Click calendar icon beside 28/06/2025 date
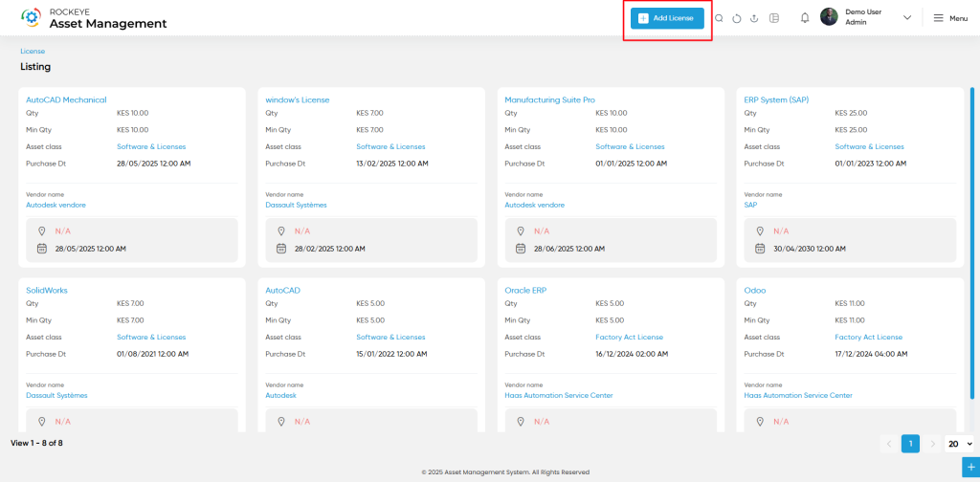This screenshot has width=980, height=482. [521, 249]
